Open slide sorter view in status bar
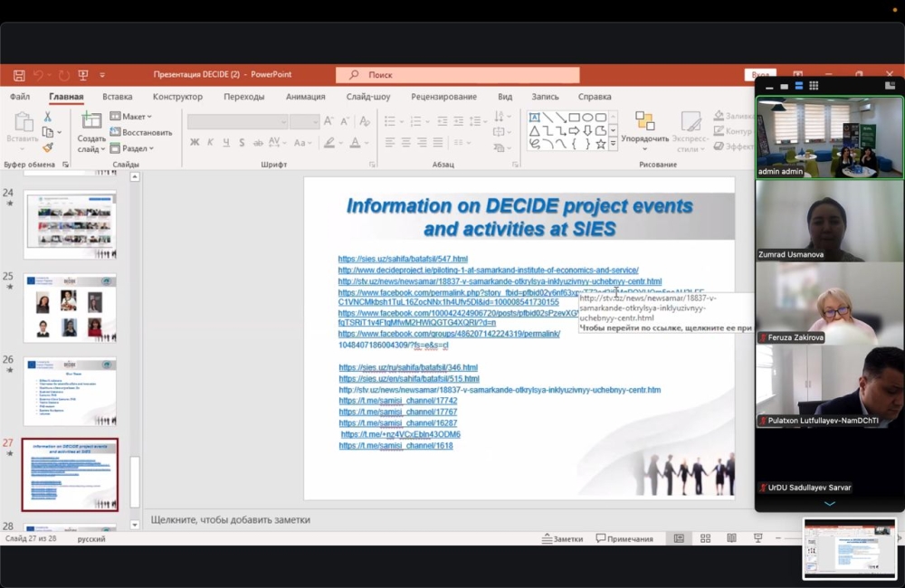This screenshot has width=905, height=588. tap(705, 538)
